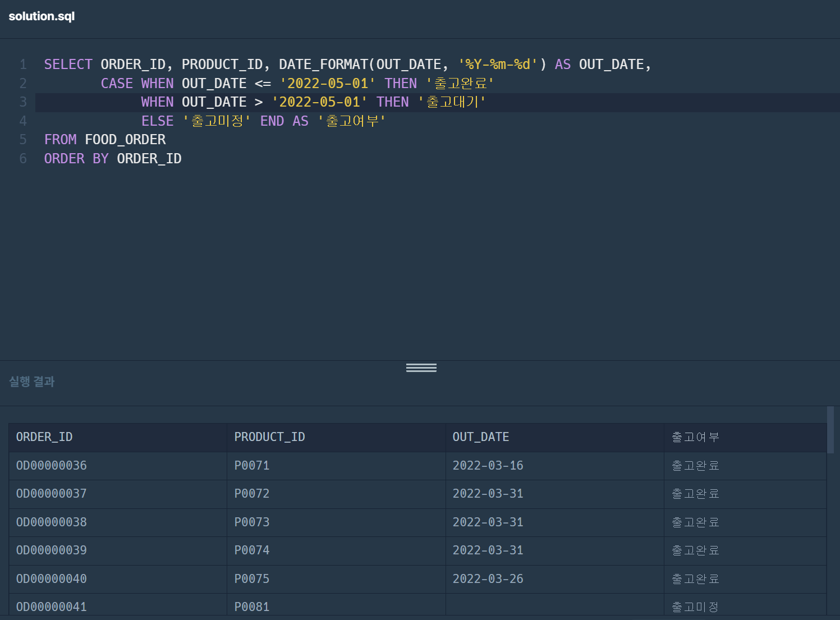Select the 실행 결과 panel header
The image size is (840, 620).
31,382
